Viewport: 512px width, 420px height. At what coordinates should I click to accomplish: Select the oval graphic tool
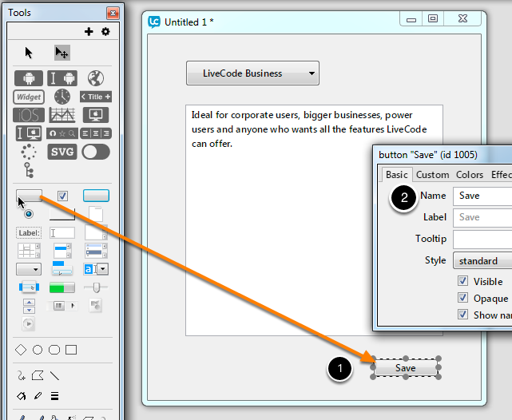click(38, 350)
